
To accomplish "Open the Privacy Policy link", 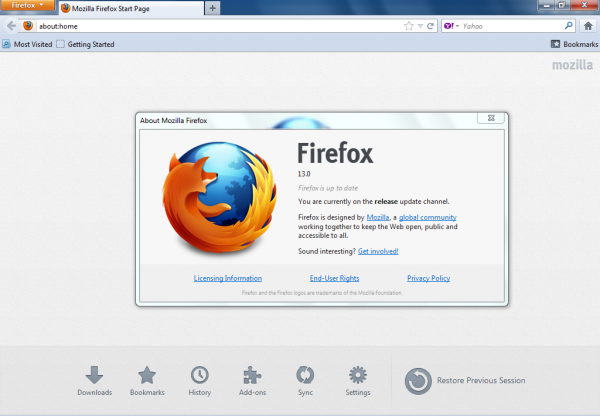I will click(429, 278).
